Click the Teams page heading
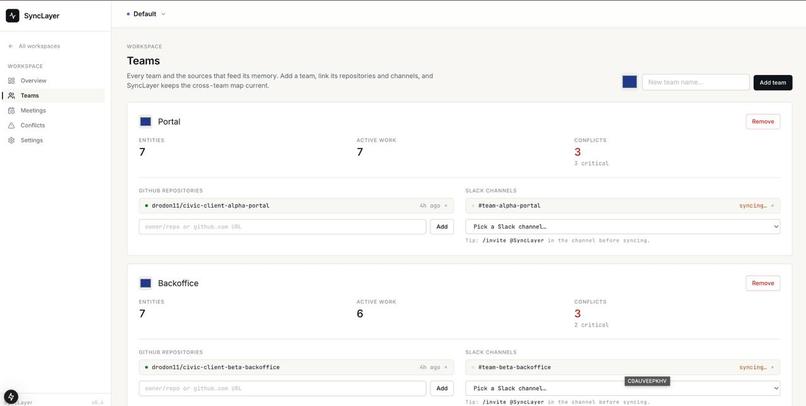Viewport: 806px width, 406px height. coord(143,61)
